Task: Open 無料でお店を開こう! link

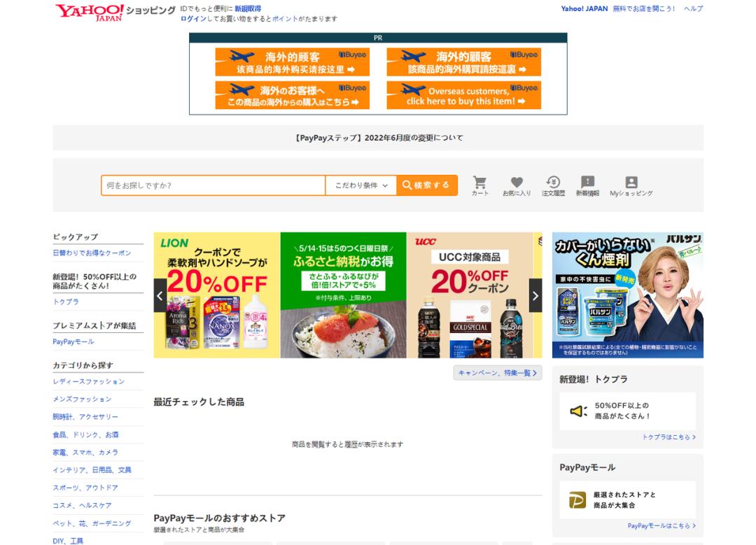Action: click(x=644, y=8)
